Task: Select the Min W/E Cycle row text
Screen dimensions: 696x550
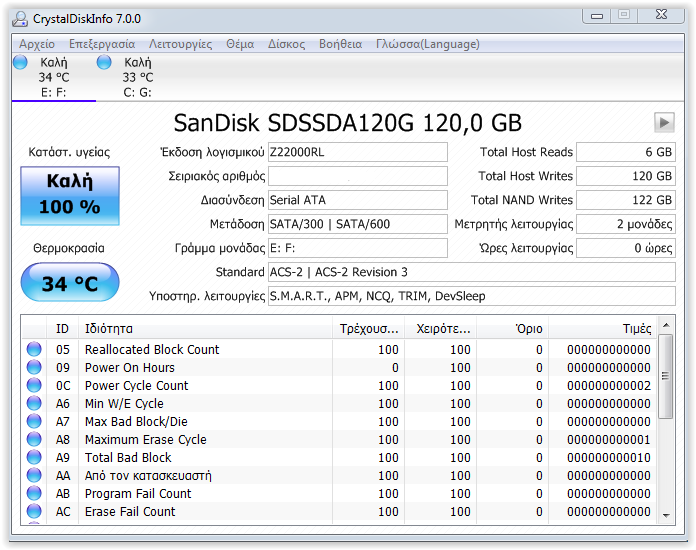Action: tap(124, 404)
